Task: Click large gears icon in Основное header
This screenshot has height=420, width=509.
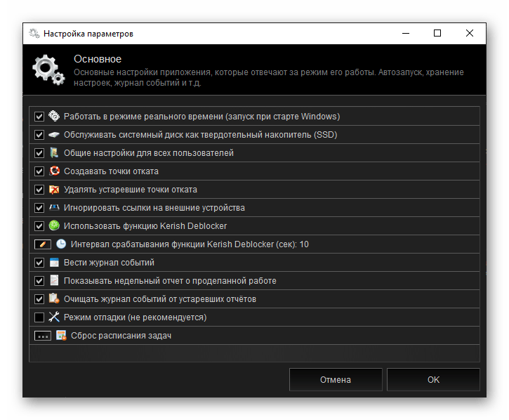Action: point(48,70)
